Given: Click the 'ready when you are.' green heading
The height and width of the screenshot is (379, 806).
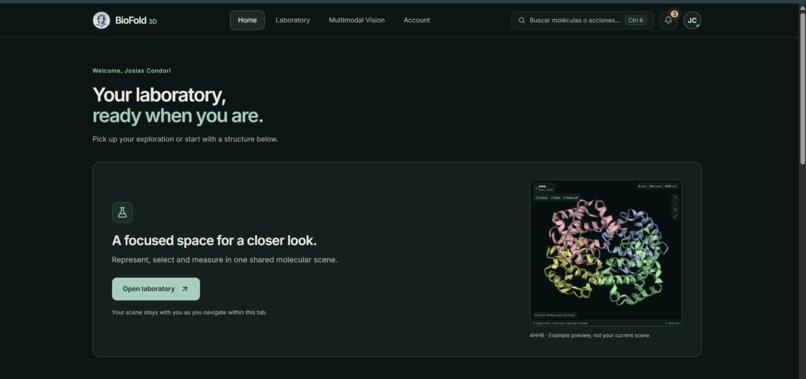Looking at the screenshot, I should coord(178,116).
